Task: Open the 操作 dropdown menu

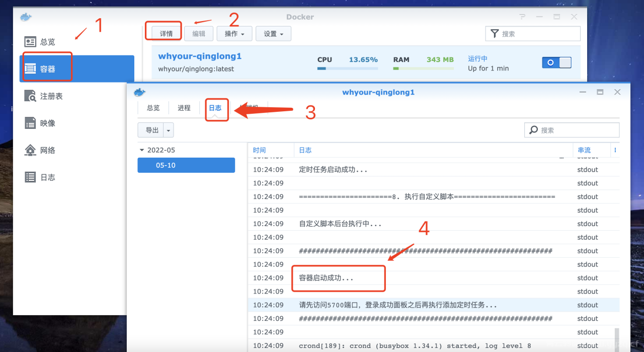Action: tap(234, 33)
